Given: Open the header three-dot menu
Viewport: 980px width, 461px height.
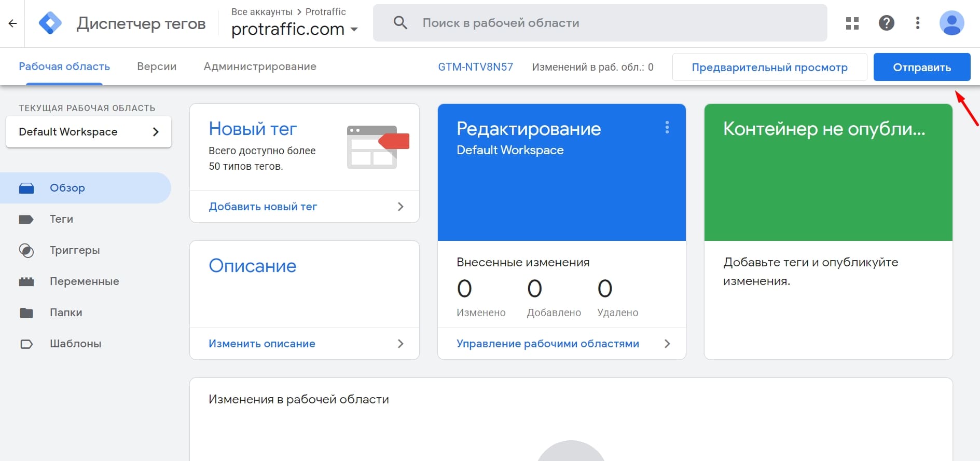Looking at the screenshot, I should 917,23.
